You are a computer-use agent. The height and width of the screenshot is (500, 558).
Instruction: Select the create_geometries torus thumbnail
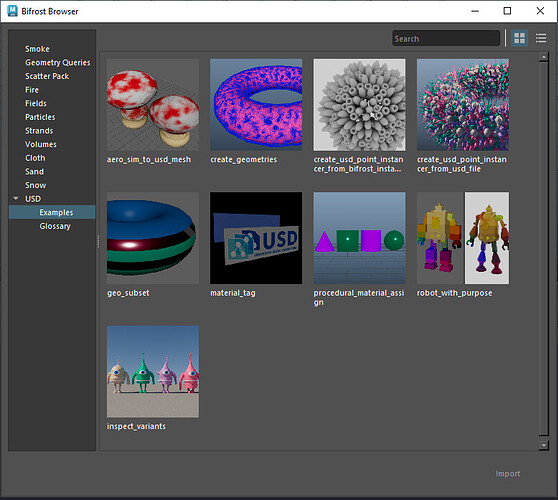point(256,105)
